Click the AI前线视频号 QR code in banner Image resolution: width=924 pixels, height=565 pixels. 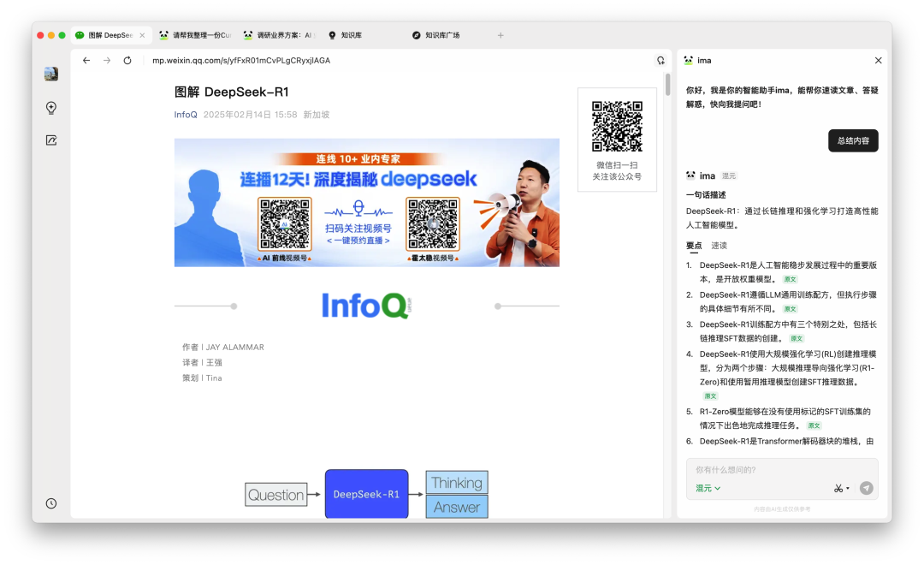(x=285, y=224)
